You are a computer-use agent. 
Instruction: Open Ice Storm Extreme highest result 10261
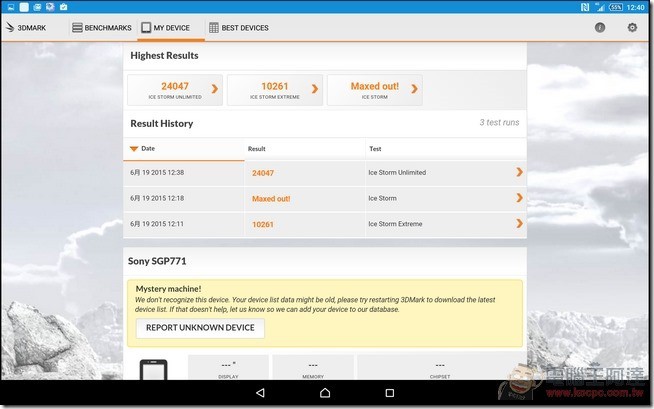274,90
